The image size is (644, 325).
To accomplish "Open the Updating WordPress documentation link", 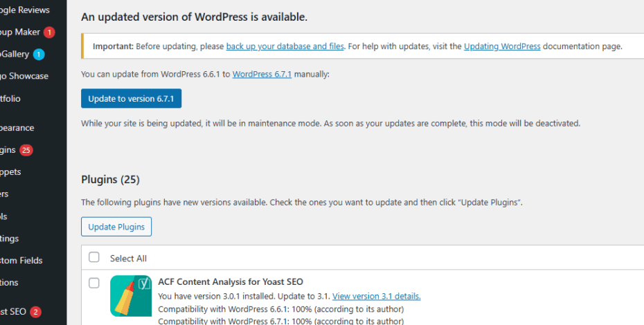I will 502,46.
